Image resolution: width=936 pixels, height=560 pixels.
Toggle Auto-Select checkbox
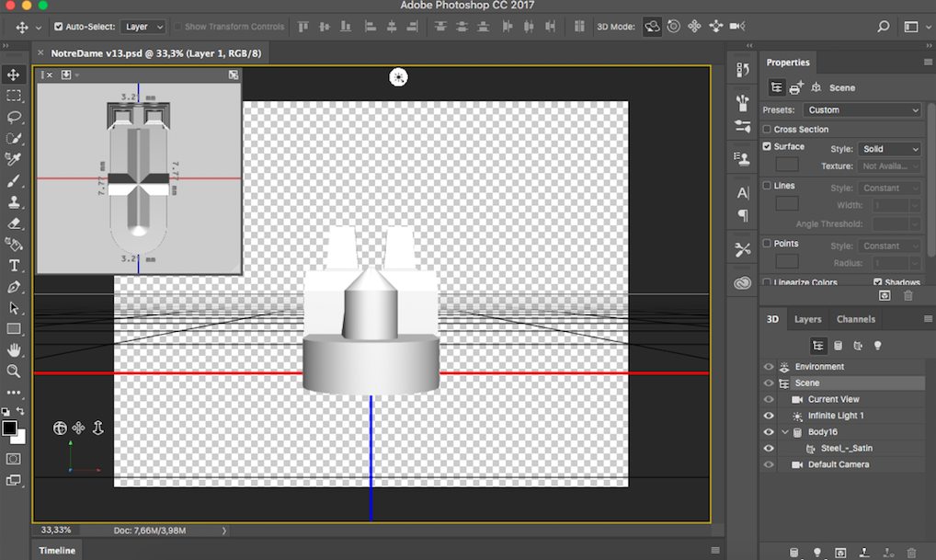click(x=59, y=27)
